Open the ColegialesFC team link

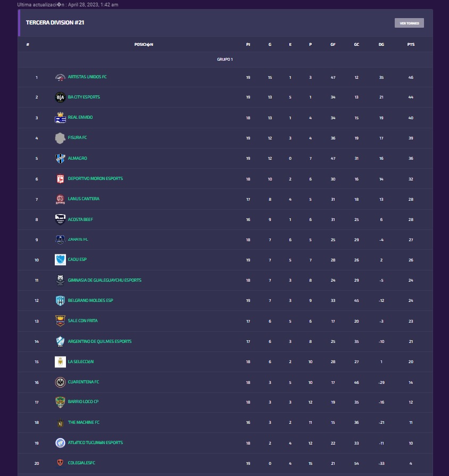click(x=81, y=463)
